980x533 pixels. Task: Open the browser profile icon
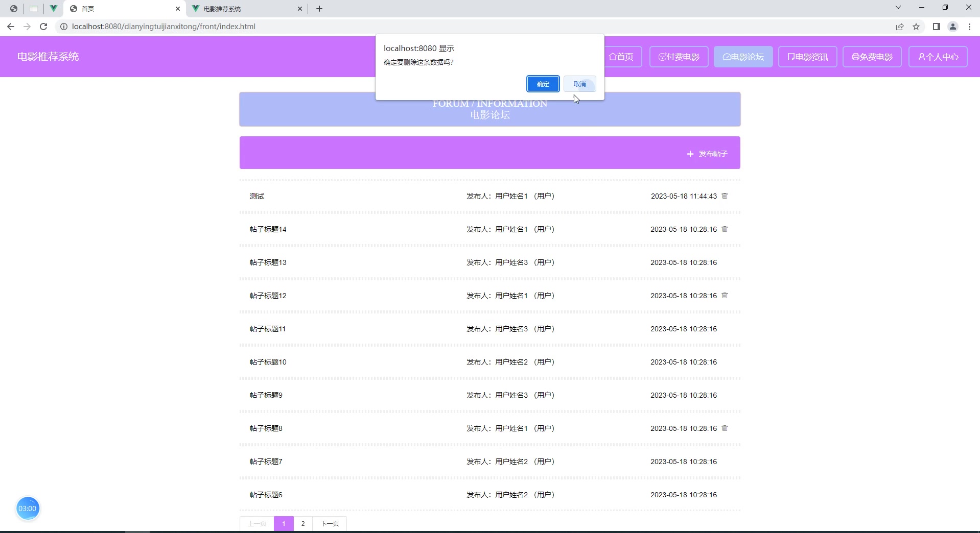click(952, 27)
